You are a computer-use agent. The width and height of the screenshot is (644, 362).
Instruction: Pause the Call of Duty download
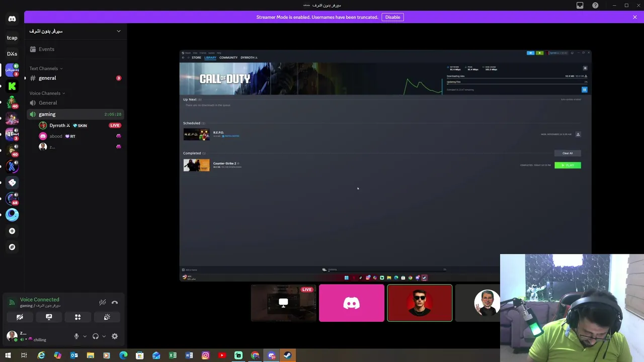[x=585, y=89]
